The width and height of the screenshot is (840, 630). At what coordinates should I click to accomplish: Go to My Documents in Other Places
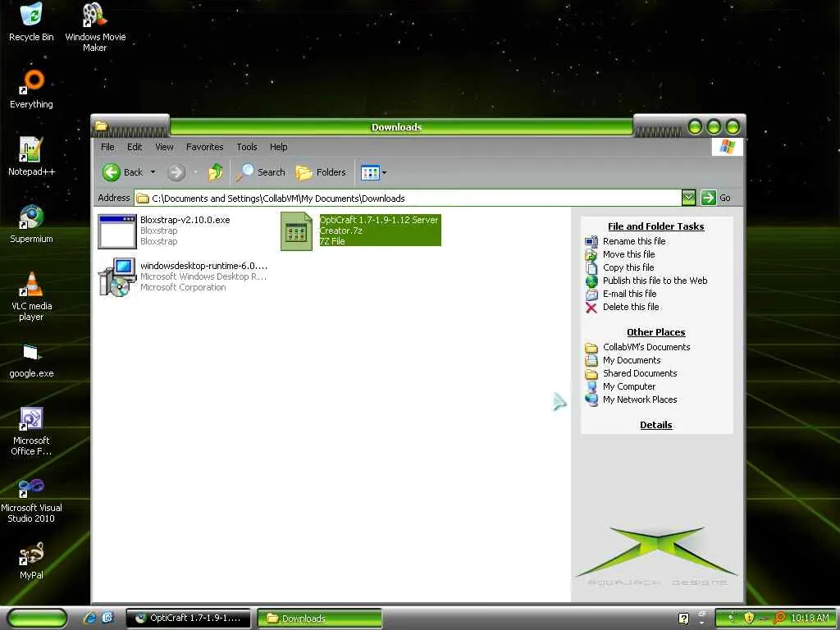click(632, 360)
